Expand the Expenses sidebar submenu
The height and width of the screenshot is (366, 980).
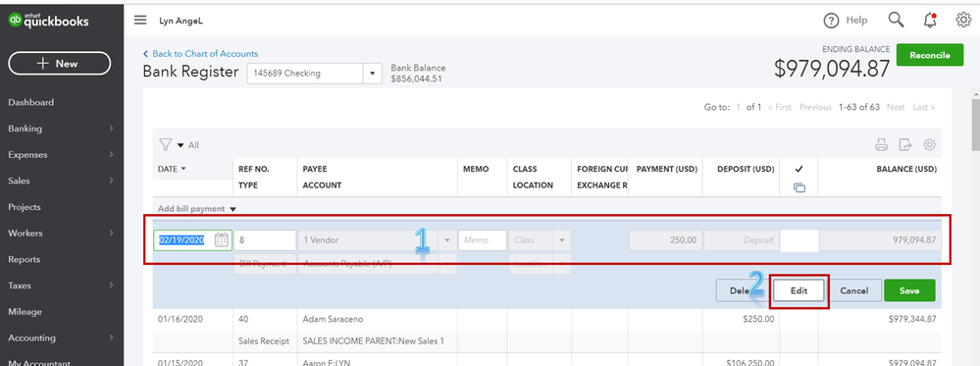coord(111,154)
